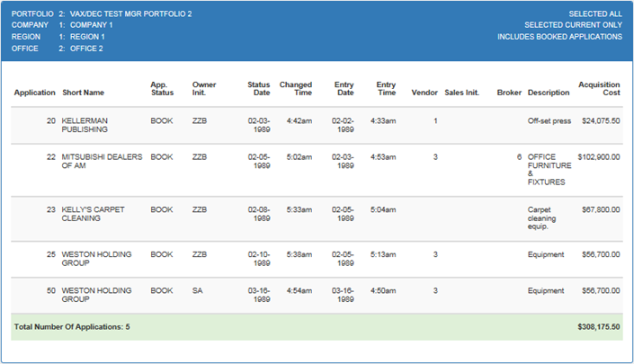Click application number 50
Image resolution: width=634 pixels, height=364 pixels.
coord(51,290)
